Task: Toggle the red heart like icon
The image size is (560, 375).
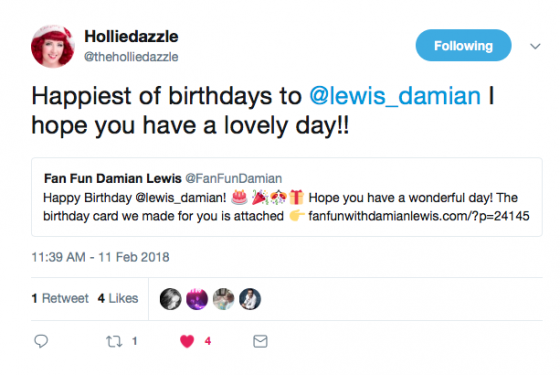Action: (187, 341)
